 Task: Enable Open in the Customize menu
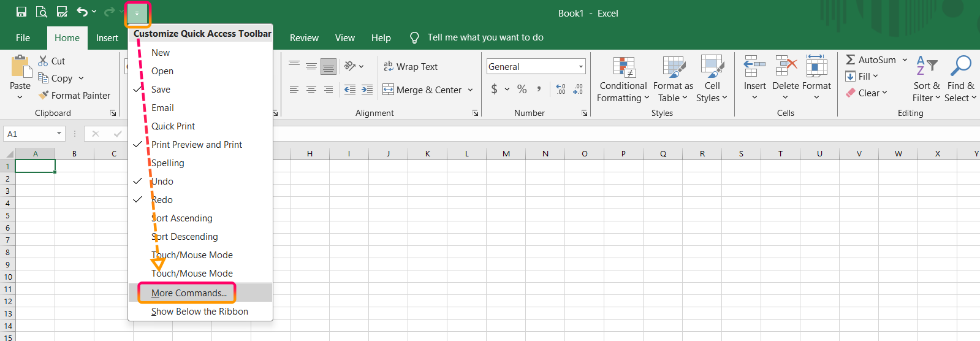pyautogui.click(x=200, y=71)
